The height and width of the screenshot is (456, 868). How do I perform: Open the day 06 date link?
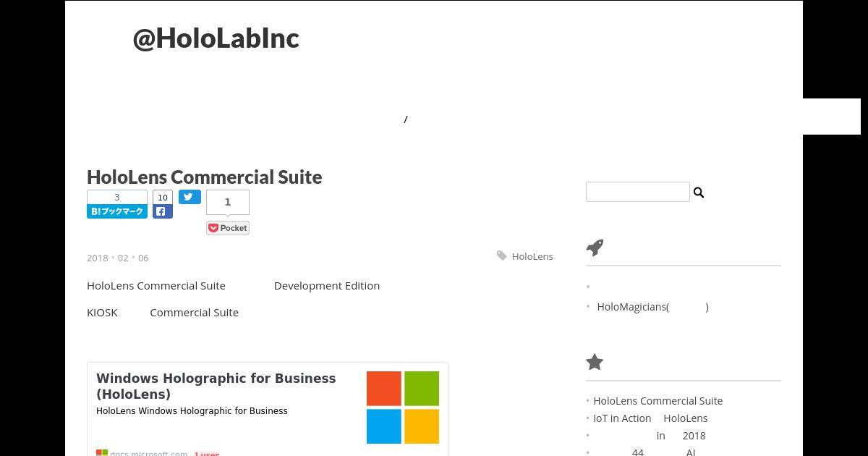(143, 258)
